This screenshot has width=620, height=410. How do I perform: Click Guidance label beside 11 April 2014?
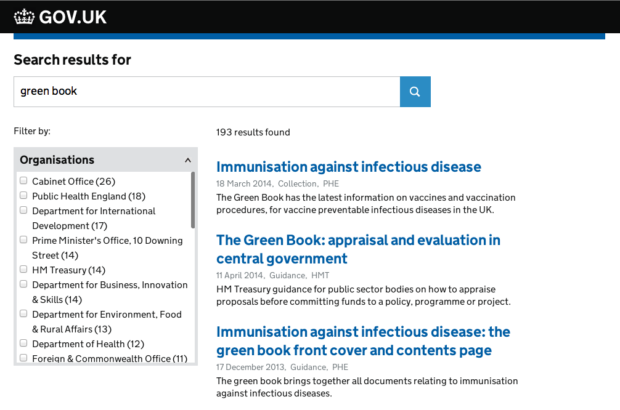click(287, 276)
